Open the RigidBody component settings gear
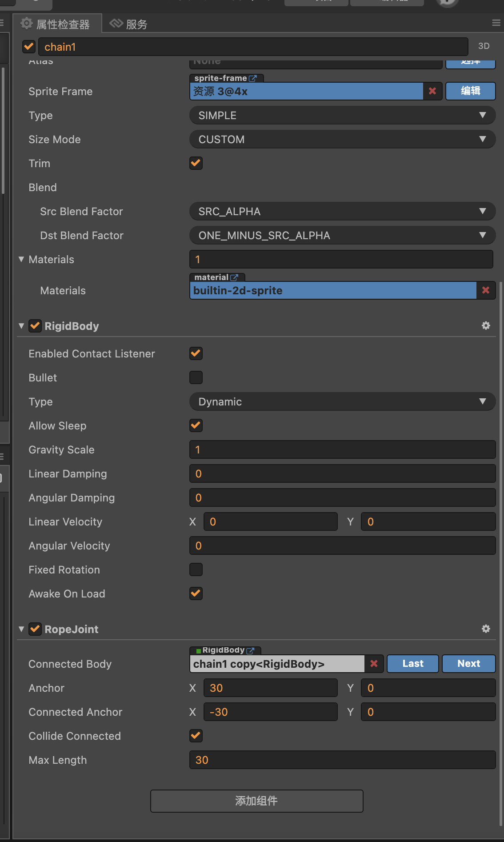 coord(486,326)
